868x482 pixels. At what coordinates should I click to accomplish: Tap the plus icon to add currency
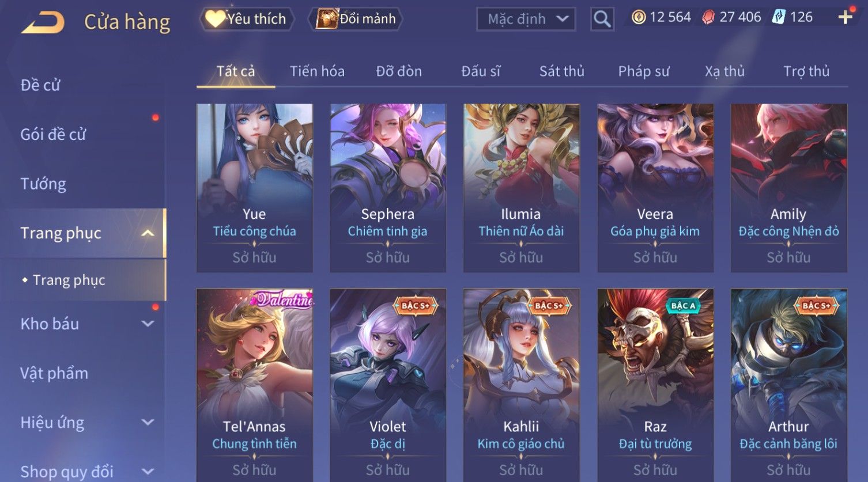(x=845, y=17)
